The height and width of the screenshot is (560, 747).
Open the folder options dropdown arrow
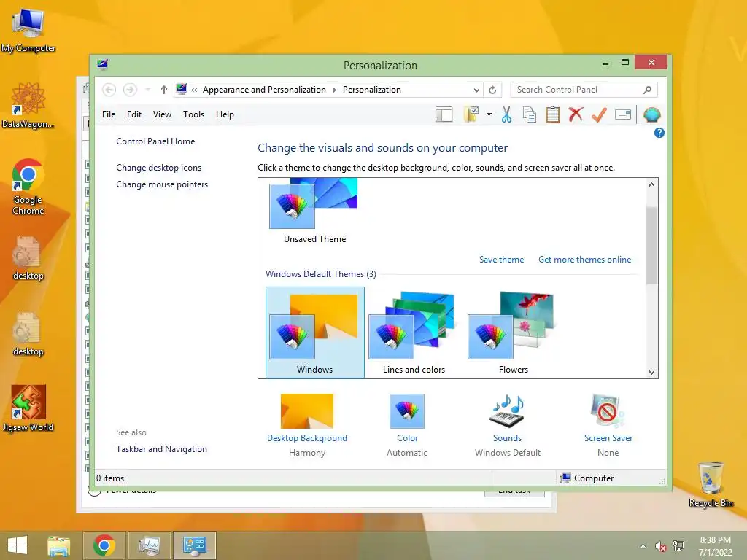(489, 114)
